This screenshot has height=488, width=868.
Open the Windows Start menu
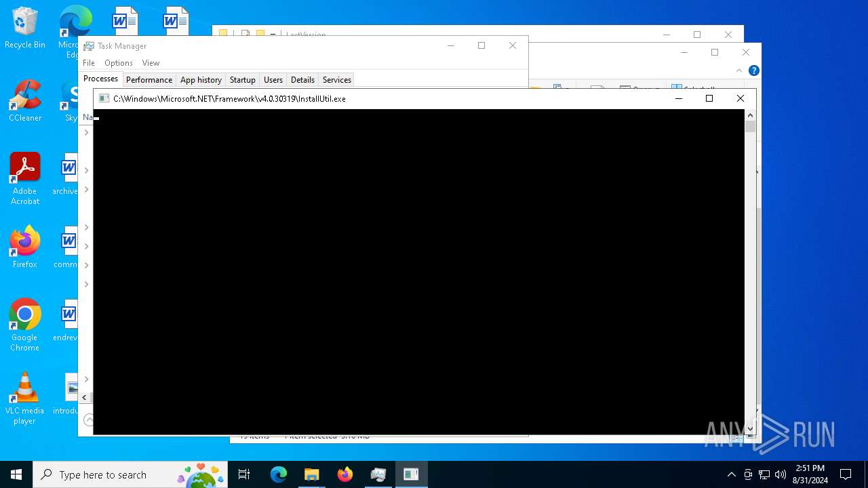click(x=16, y=474)
